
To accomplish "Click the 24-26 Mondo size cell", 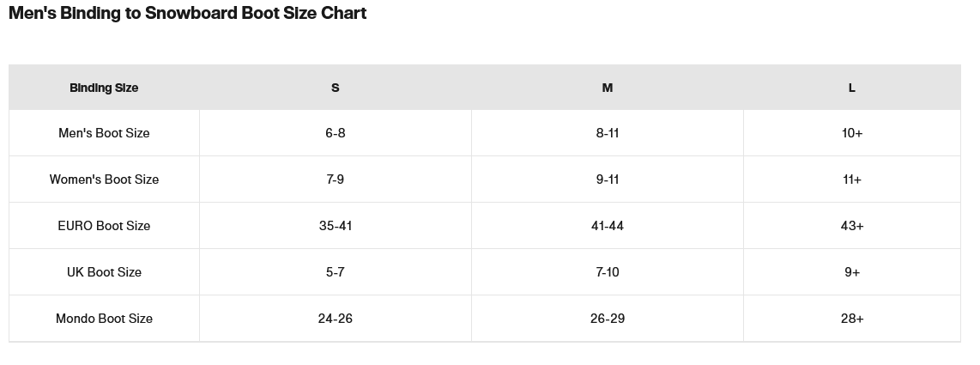I will click(x=336, y=319).
